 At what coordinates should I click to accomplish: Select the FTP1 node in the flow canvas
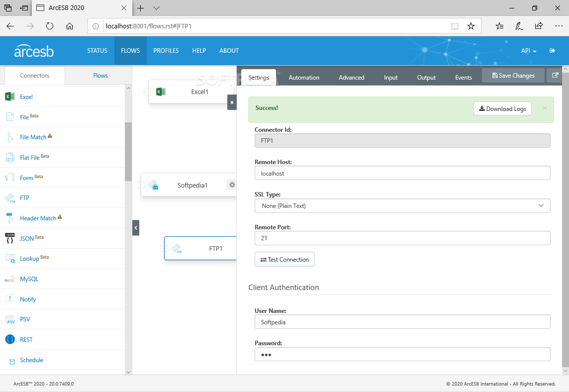coord(200,248)
